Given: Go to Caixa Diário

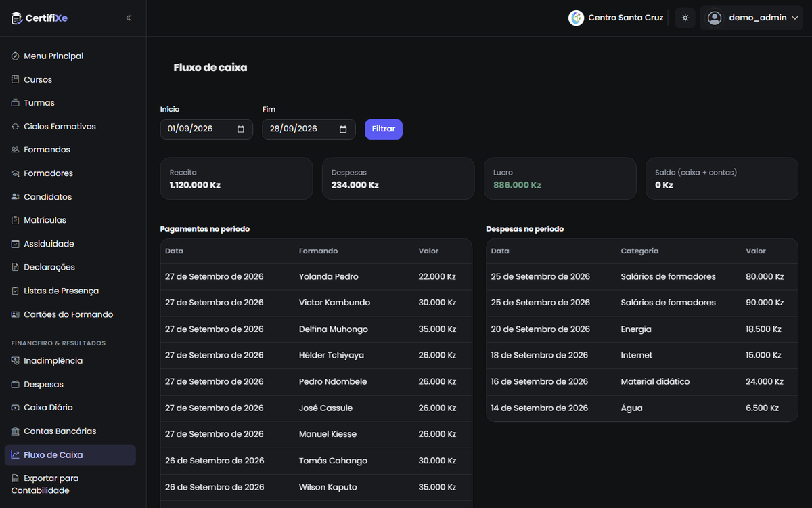Looking at the screenshot, I should (70, 408).
